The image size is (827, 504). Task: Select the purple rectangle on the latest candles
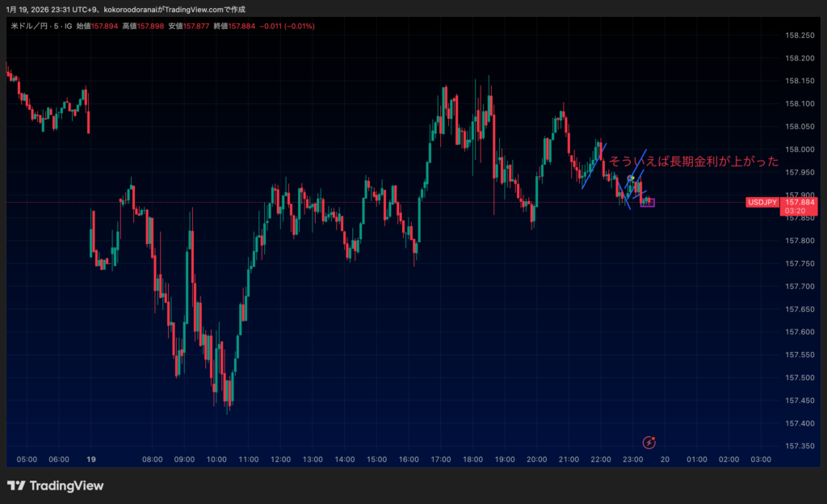point(648,202)
